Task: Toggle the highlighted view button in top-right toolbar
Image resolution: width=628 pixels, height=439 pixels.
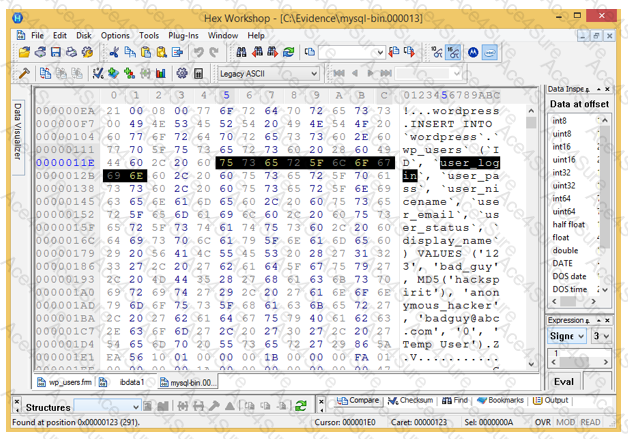Action: pos(454,52)
